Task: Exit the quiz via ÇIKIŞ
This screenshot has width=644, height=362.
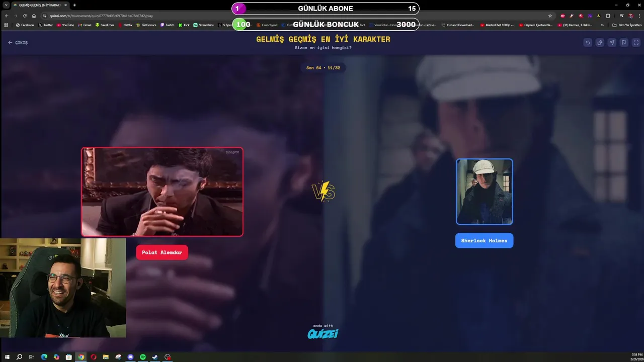Action: coord(18,43)
